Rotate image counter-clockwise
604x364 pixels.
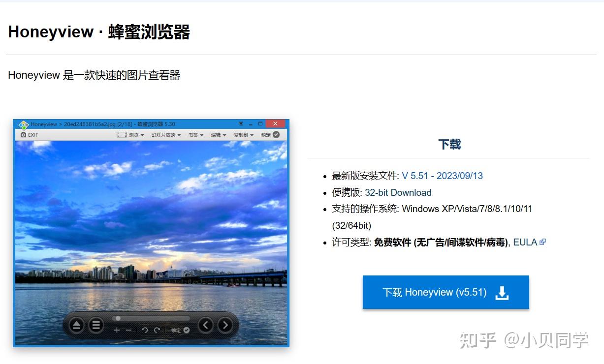(145, 330)
